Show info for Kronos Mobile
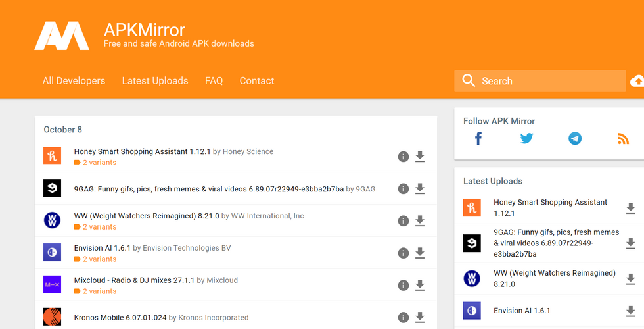The width and height of the screenshot is (644, 329). coord(403,317)
